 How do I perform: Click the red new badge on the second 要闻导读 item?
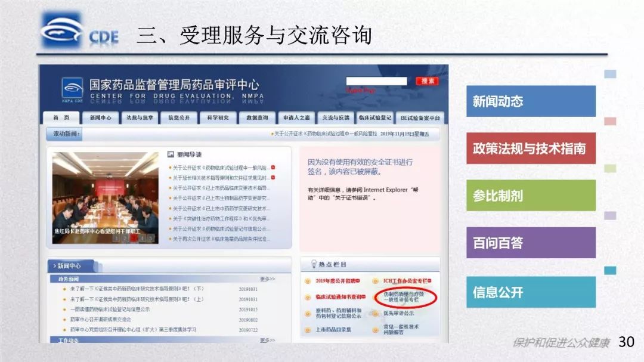click(273, 178)
